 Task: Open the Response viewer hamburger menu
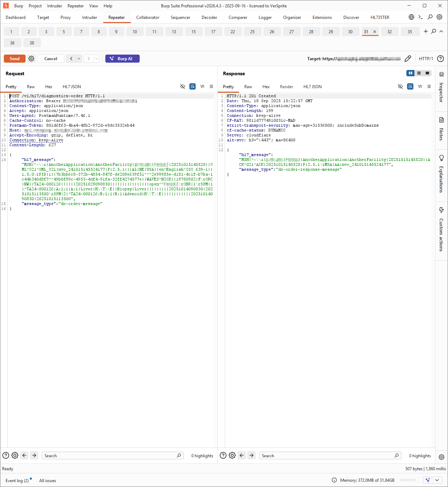point(429,86)
